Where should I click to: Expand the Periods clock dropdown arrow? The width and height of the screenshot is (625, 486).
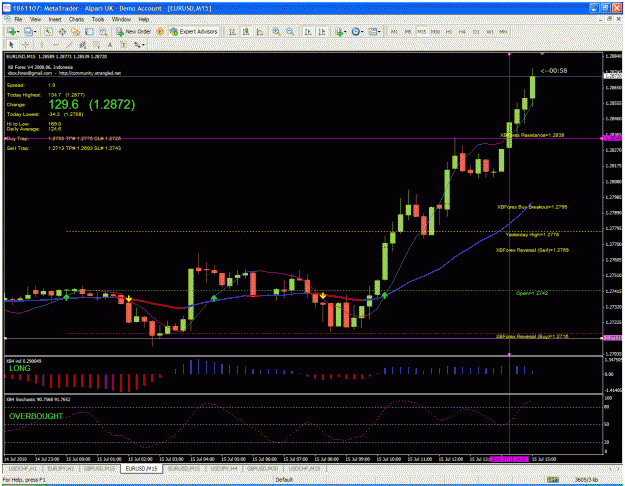pos(362,31)
